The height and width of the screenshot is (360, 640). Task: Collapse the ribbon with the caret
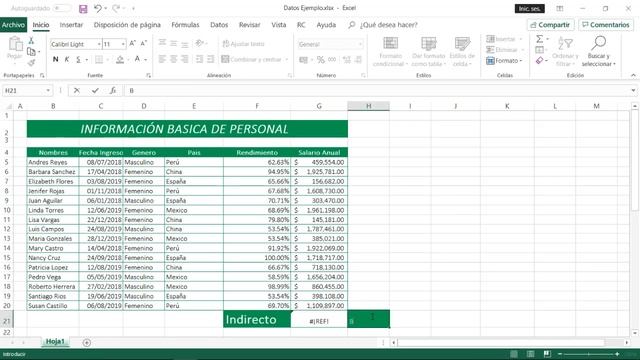(633, 76)
